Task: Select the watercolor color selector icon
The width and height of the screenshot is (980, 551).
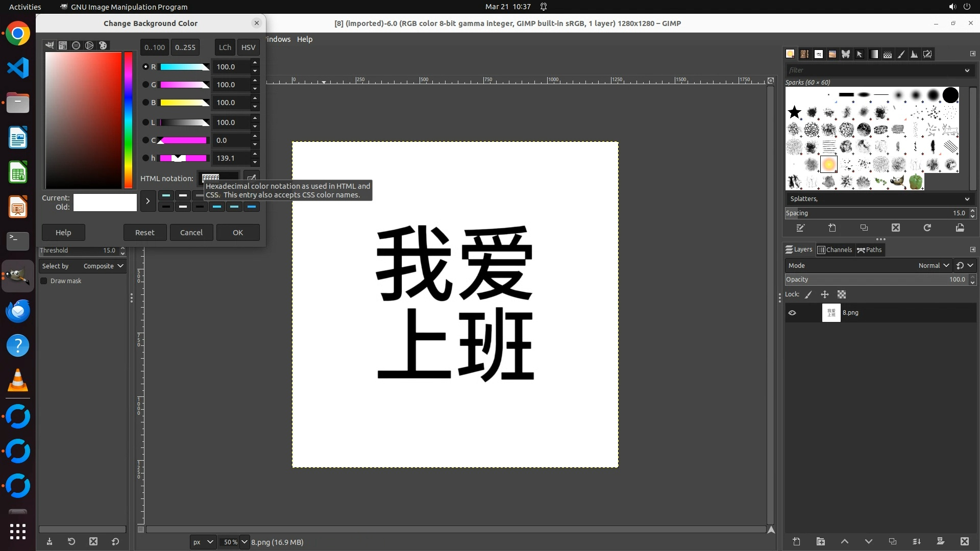Action: coord(76,45)
